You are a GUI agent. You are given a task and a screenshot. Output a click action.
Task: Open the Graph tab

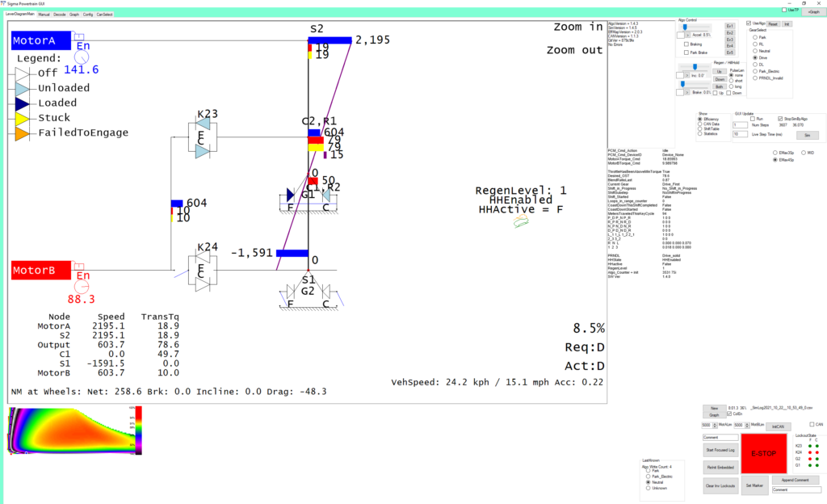pos(74,15)
